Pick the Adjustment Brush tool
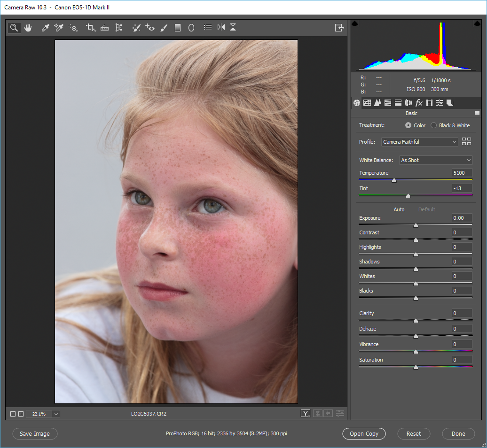This screenshot has width=487, height=448. [164, 28]
